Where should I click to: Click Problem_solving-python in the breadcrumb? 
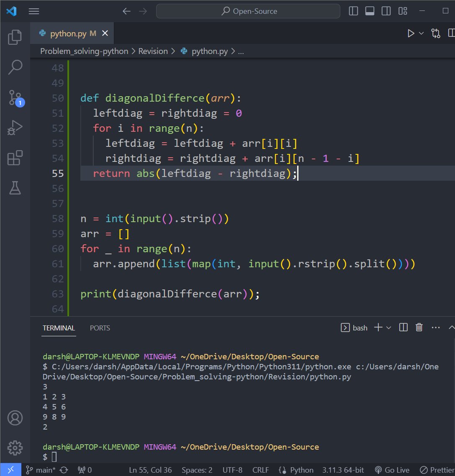84,51
